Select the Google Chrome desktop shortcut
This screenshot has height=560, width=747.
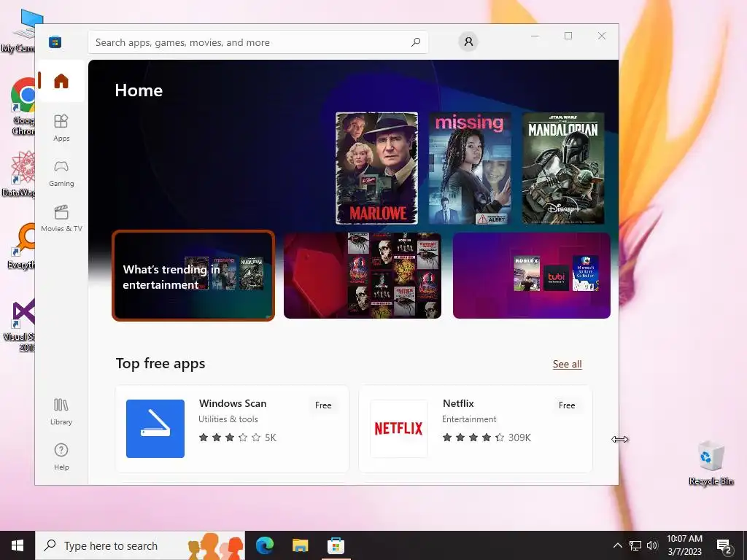point(23,106)
